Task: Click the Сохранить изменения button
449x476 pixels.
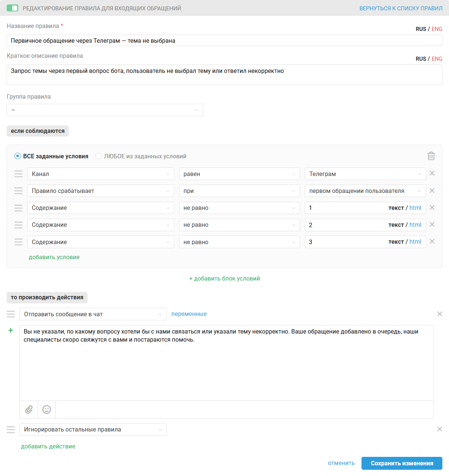Action: (x=402, y=463)
